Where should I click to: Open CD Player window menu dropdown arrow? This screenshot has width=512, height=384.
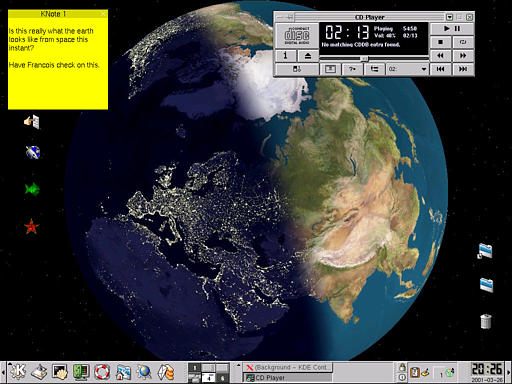click(449, 17)
